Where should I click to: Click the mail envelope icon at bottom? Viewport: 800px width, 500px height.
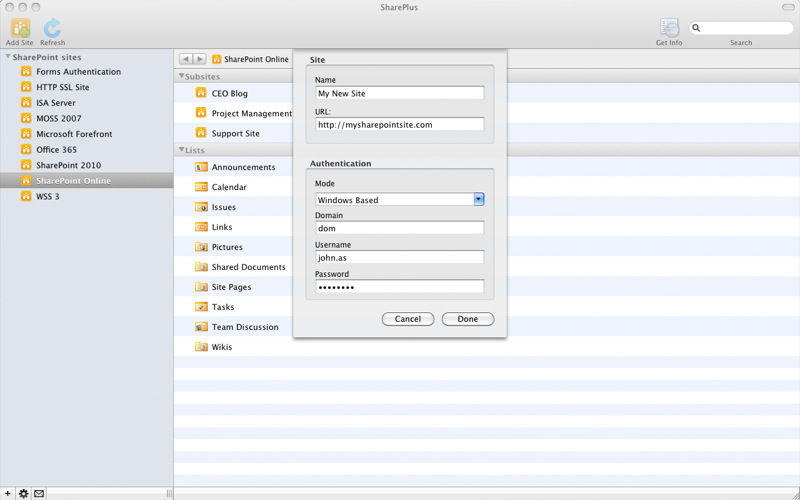39,493
